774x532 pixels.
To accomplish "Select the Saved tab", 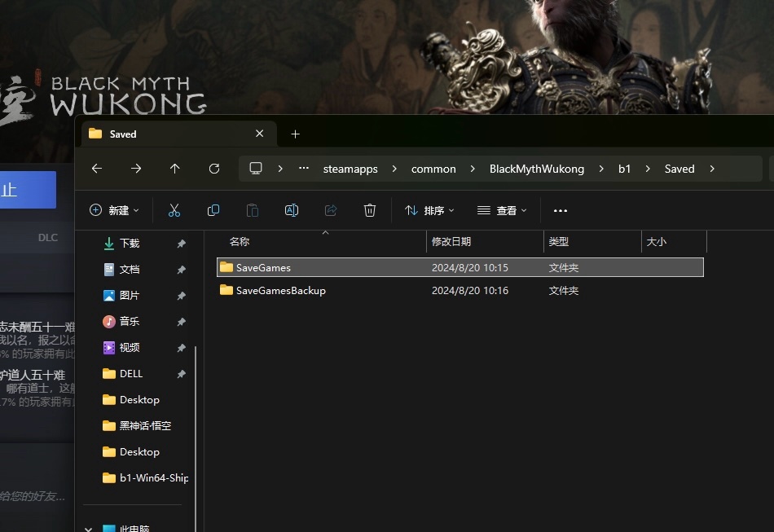I will pyautogui.click(x=178, y=134).
